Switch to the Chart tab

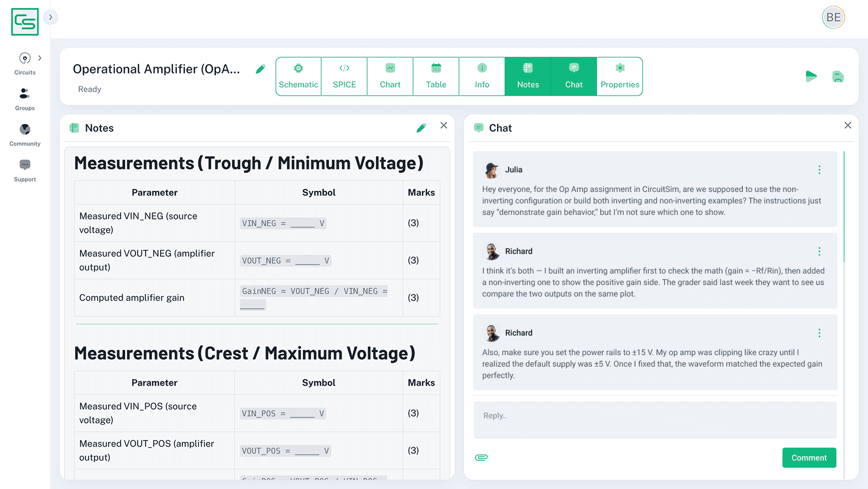point(390,76)
